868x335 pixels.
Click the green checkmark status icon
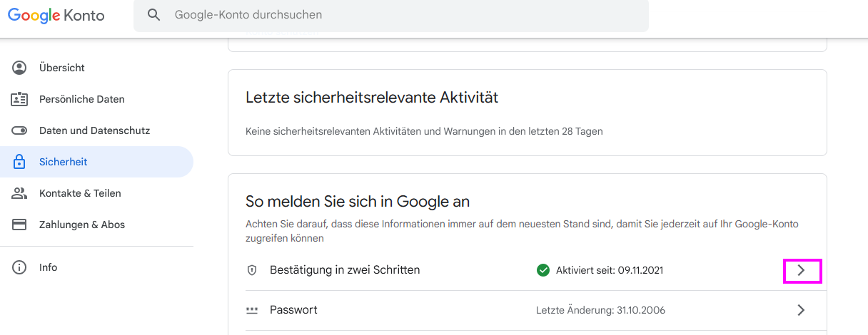click(543, 270)
